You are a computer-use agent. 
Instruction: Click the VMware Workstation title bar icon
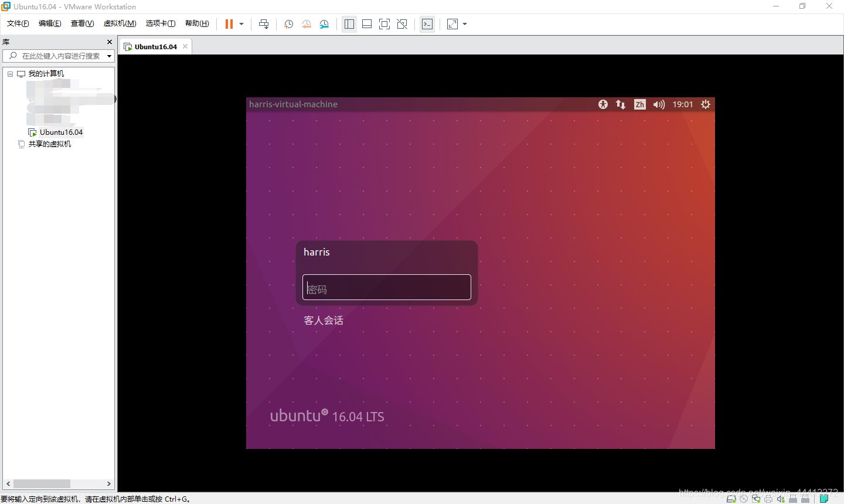coord(6,6)
